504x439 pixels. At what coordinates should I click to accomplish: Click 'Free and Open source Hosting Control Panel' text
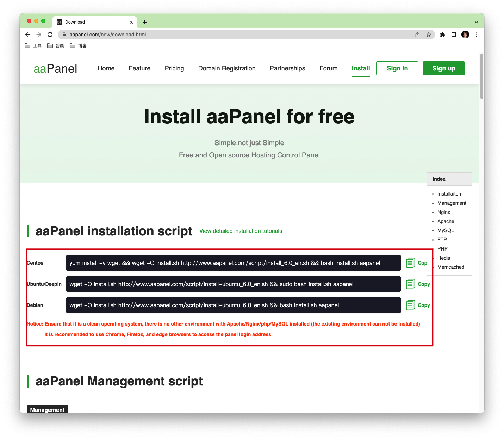pyautogui.click(x=249, y=155)
